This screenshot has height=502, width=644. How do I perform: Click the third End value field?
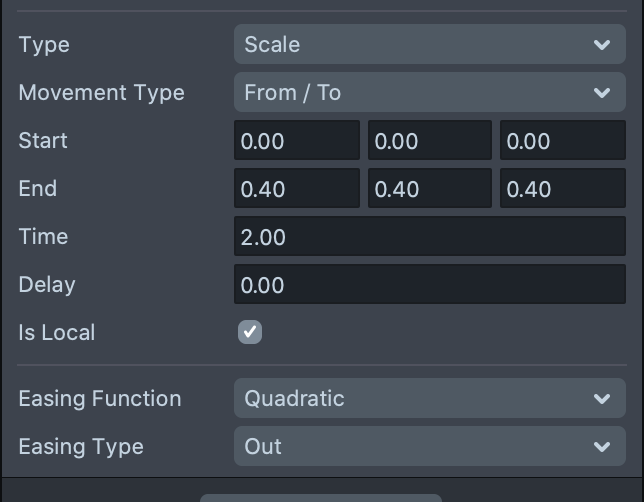click(561, 189)
